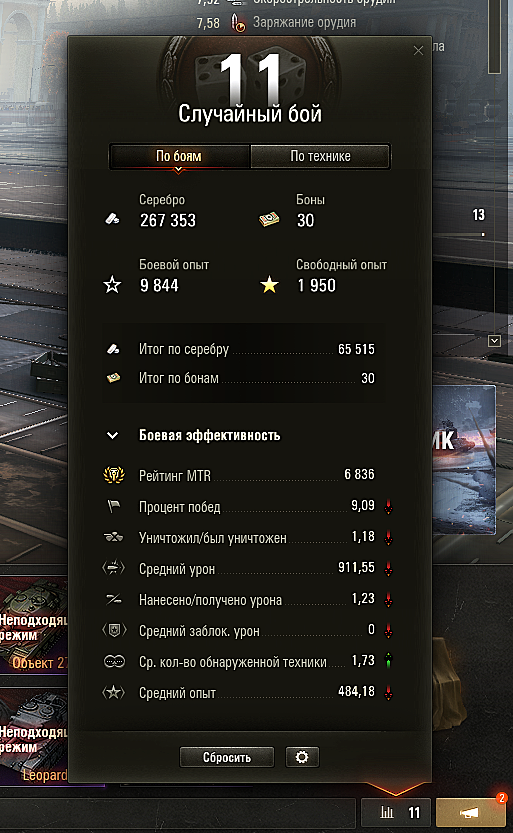Click the settings gear button beside Сбросить
Image resolution: width=513 pixels, height=833 pixels.
tap(302, 757)
